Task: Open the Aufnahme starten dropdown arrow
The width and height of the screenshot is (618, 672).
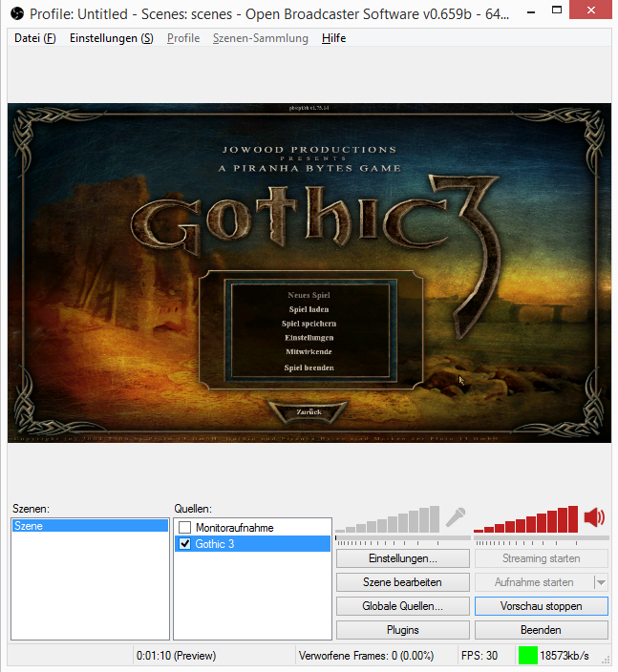Action: 601,582
